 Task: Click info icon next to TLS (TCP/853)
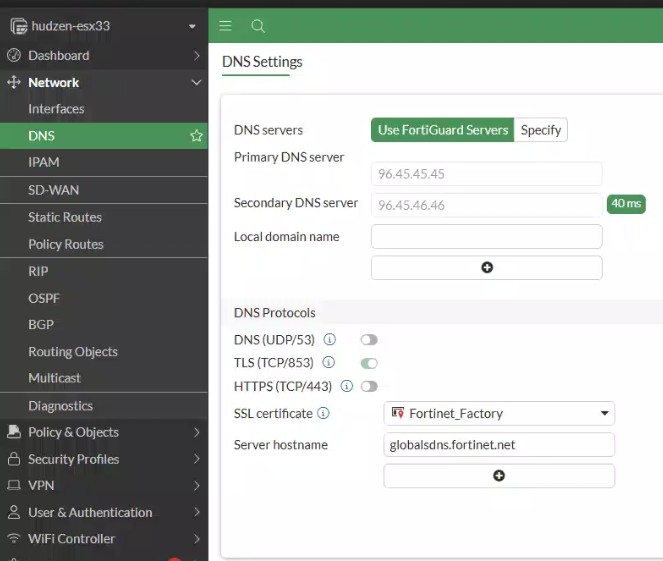click(329, 362)
